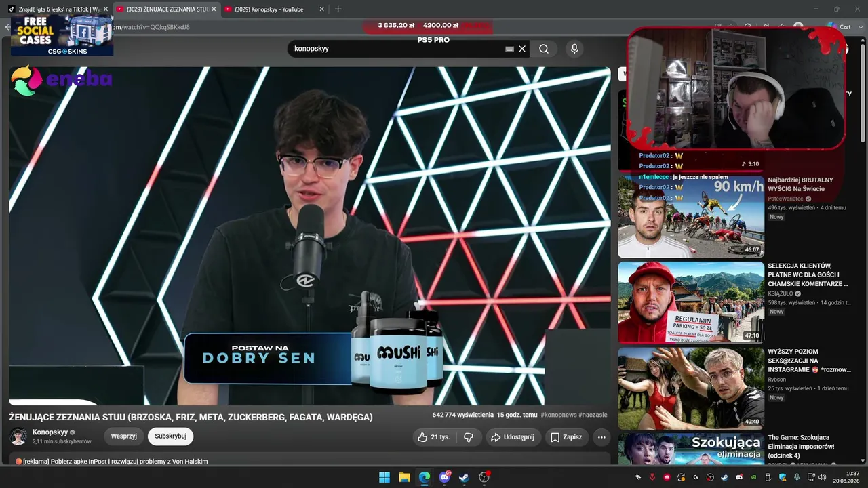Screen dimensions: 868x488
Task: Open the volume speaker tray icon
Action: pos(823,477)
